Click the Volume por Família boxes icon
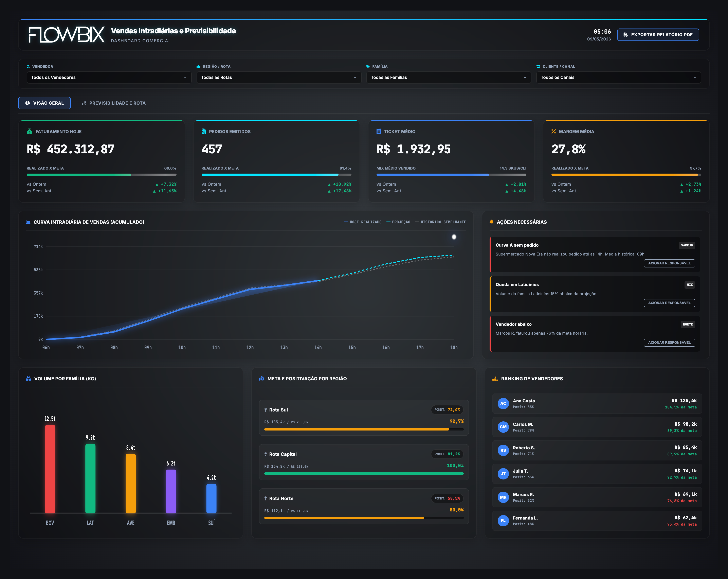 tap(28, 379)
